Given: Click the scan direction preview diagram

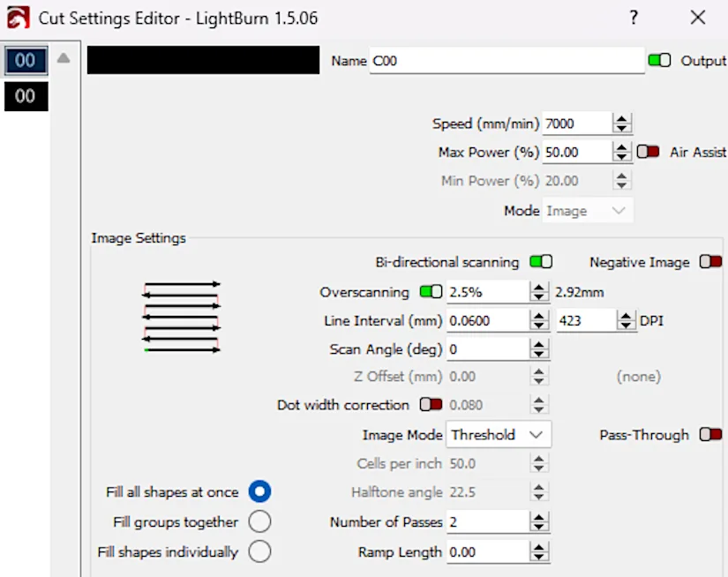Looking at the screenshot, I should [x=182, y=317].
